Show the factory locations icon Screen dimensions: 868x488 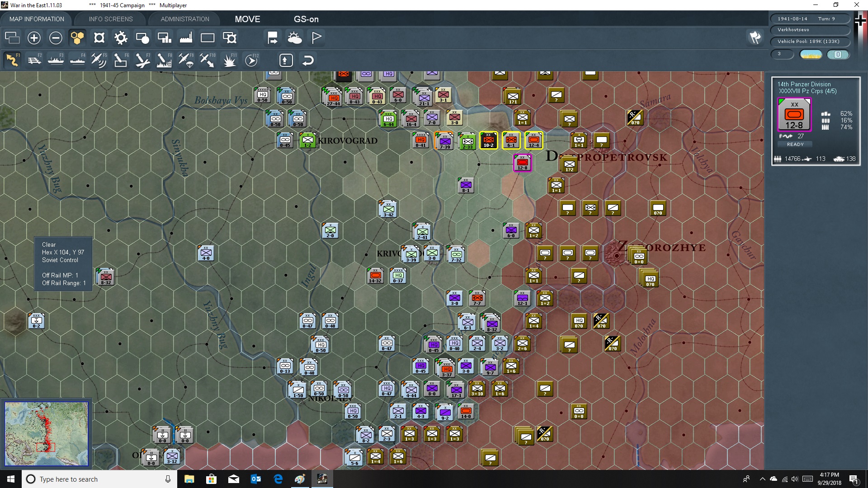(186, 38)
